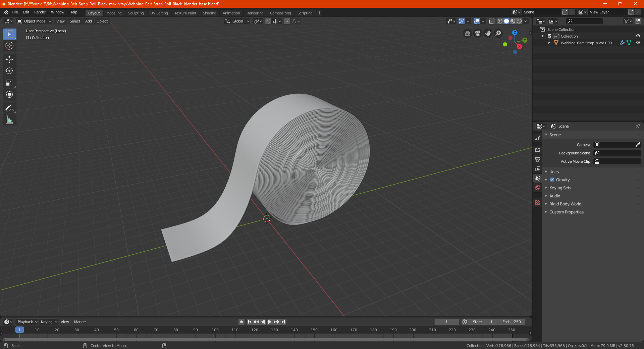Click the outliner search field
644x349 pixels.
click(584, 21)
